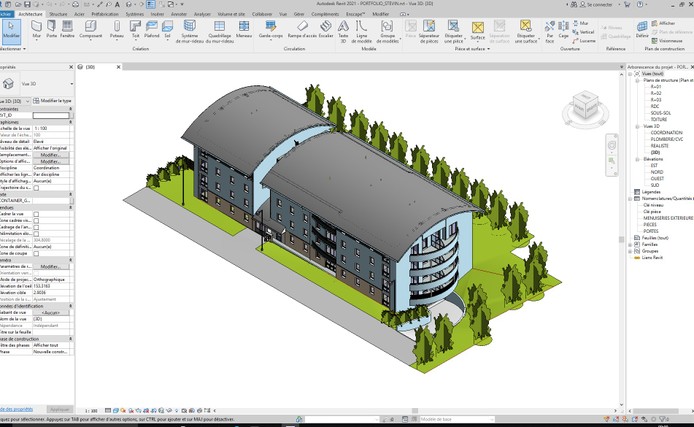
Task: Open the Structure ribbon tab
Action: [x=59, y=15]
